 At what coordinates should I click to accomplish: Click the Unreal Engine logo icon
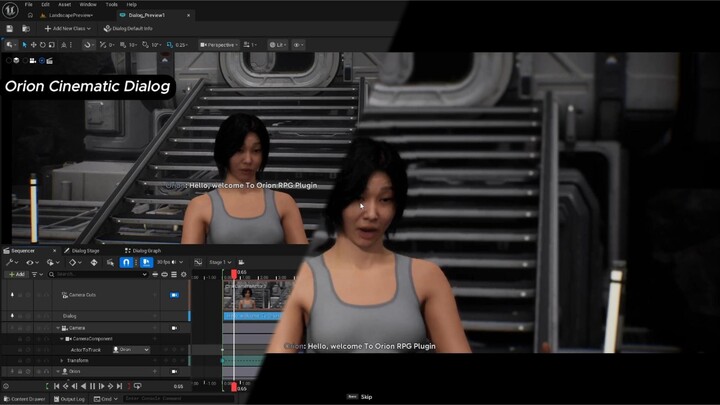[10, 10]
